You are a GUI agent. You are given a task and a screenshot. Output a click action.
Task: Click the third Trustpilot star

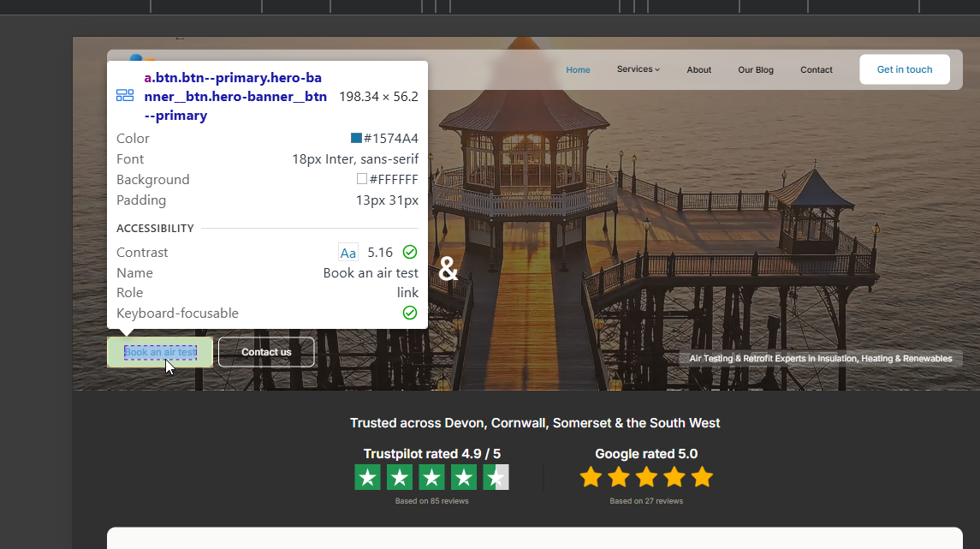(x=431, y=477)
